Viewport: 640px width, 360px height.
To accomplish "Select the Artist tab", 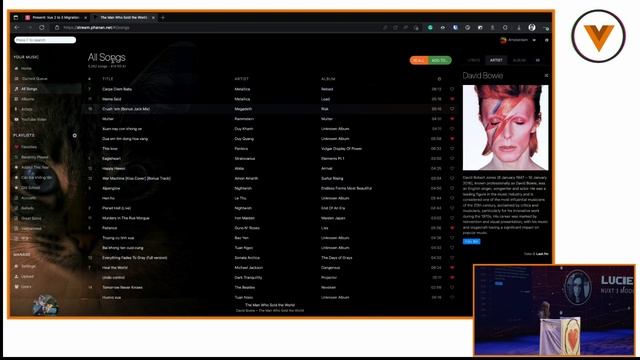I will click(496, 60).
